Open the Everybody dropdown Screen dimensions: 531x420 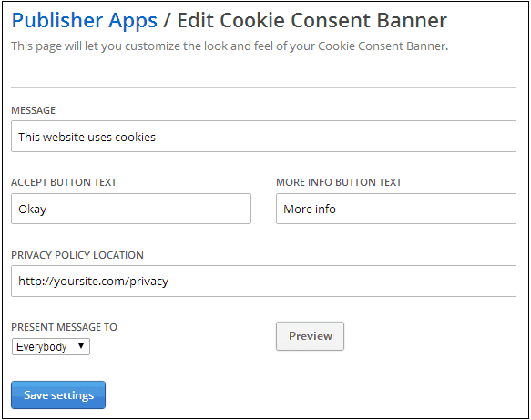pyautogui.click(x=51, y=346)
